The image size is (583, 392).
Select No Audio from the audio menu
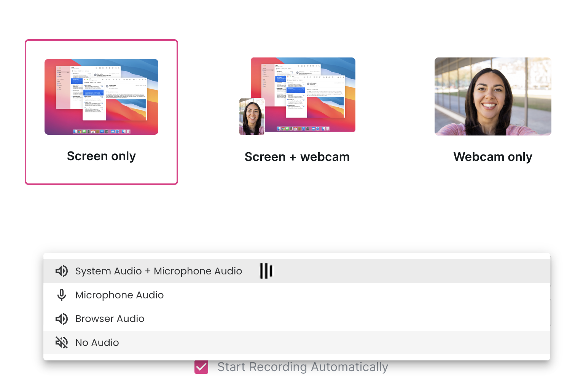(97, 343)
